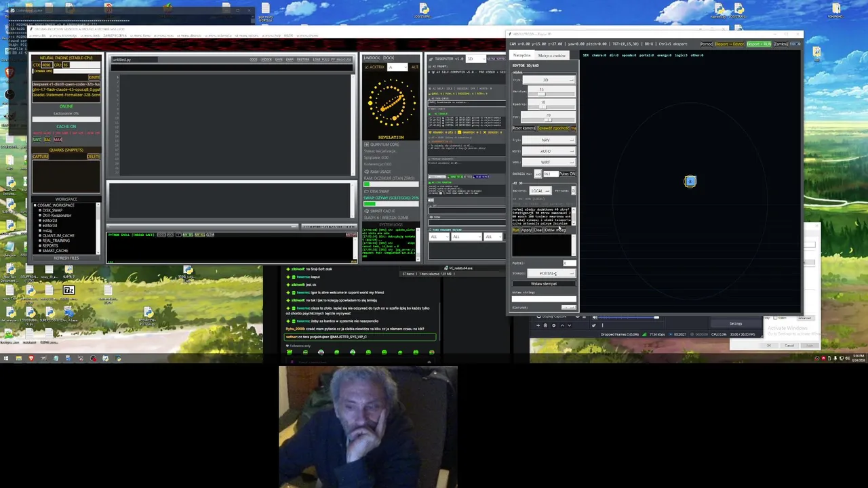The height and width of the screenshot is (488, 868).
Task: Click the Reset kamera button
Action: 524,128
